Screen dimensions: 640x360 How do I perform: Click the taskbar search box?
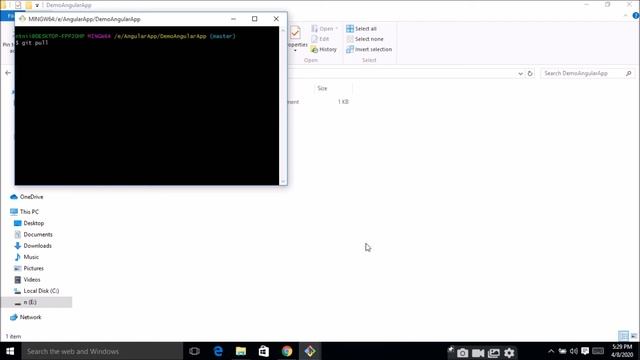(102, 351)
